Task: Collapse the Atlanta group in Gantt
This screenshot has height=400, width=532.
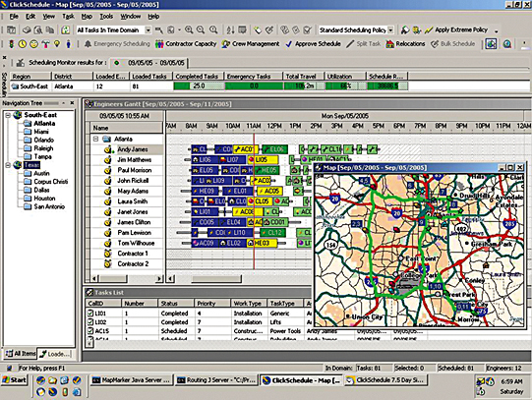Action: point(95,139)
